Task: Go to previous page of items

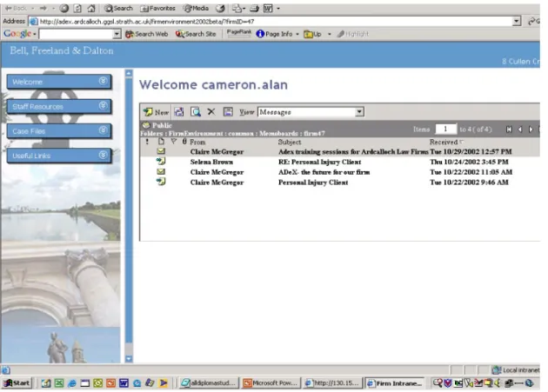Action: [x=520, y=130]
